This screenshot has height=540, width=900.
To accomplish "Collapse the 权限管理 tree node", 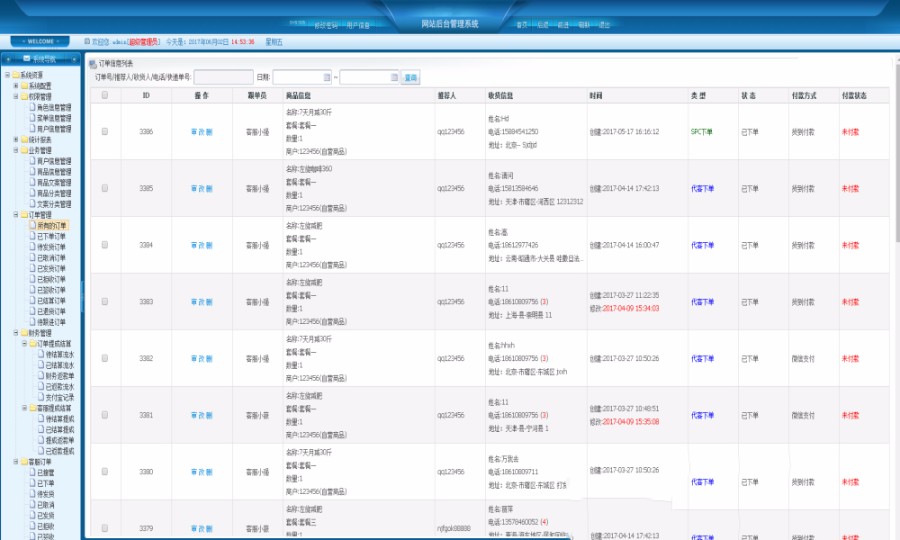I will (x=16, y=96).
